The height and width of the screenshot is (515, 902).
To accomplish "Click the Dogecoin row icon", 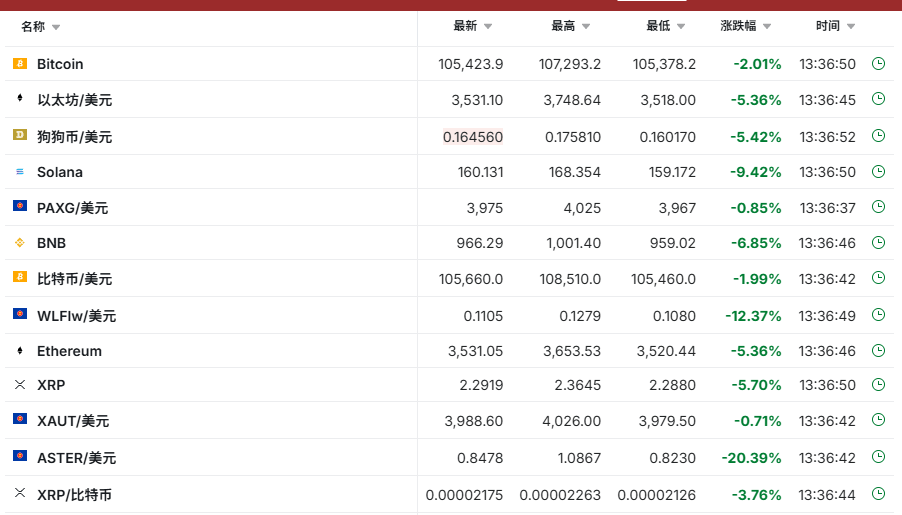I will pos(19,135).
